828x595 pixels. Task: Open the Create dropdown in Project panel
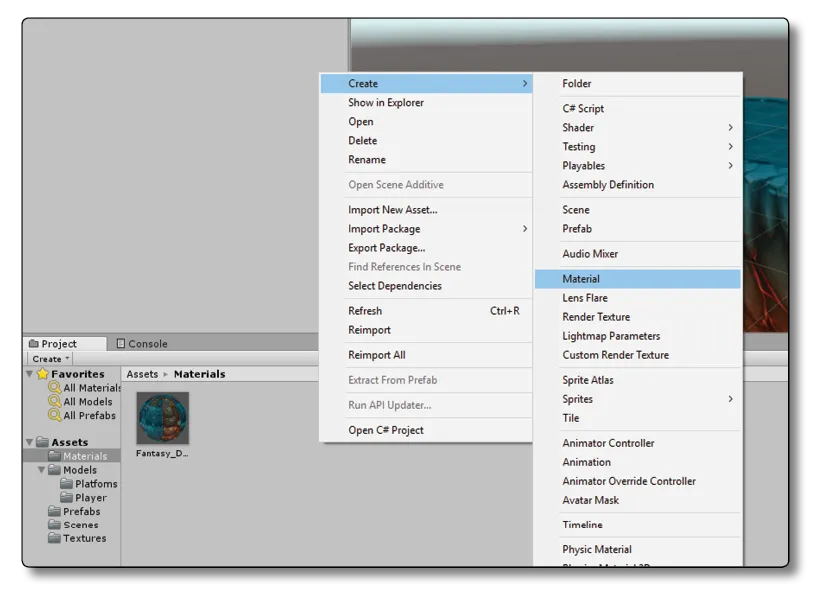tap(50, 359)
